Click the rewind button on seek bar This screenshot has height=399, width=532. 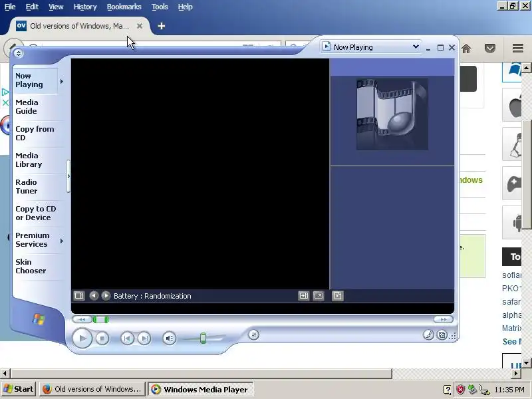pos(82,319)
